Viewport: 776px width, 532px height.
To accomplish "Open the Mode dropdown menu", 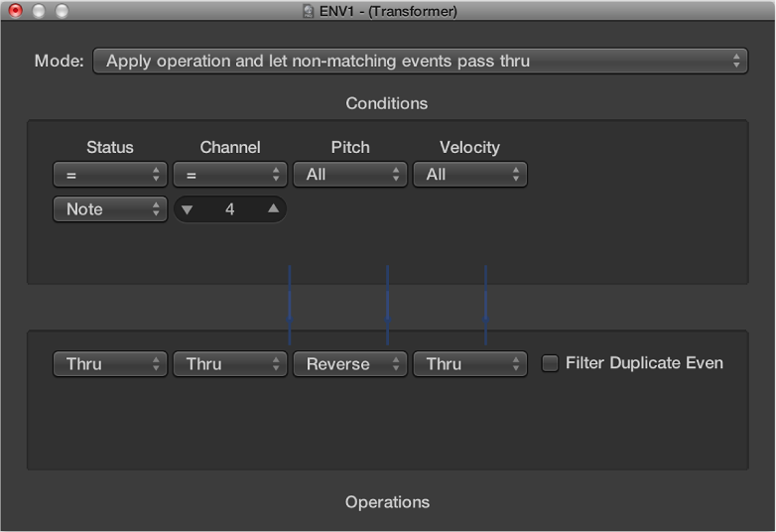I will pos(420,61).
